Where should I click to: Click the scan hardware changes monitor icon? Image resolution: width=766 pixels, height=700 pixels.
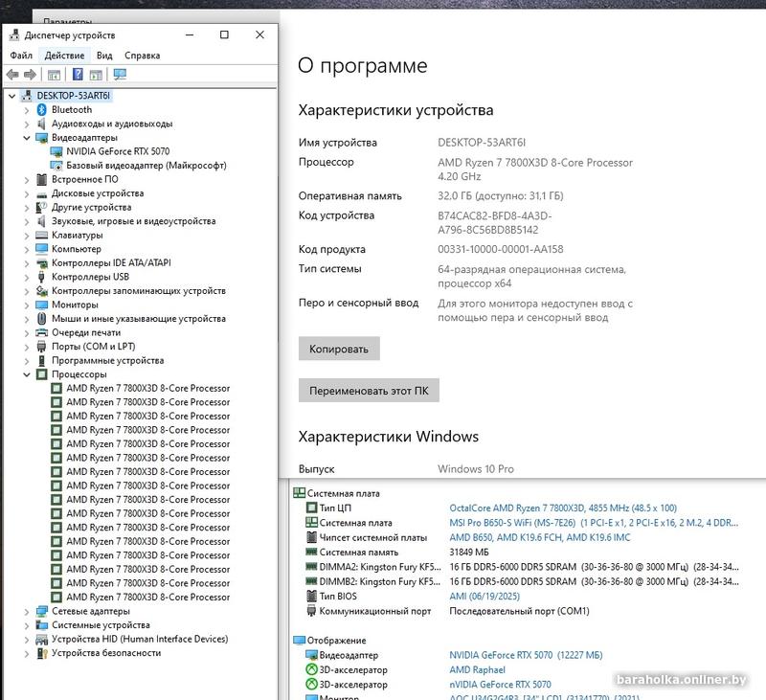point(120,75)
